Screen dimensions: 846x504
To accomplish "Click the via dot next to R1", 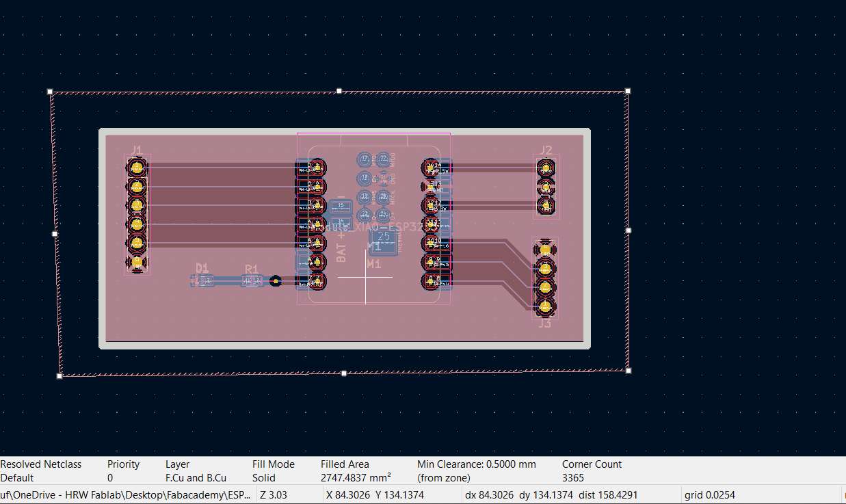I will point(276,280).
